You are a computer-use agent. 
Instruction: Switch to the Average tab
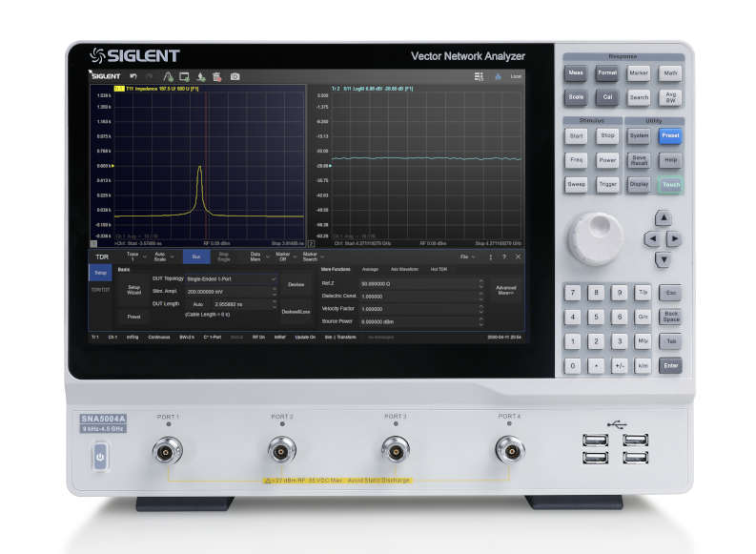(x=370, y=269)
